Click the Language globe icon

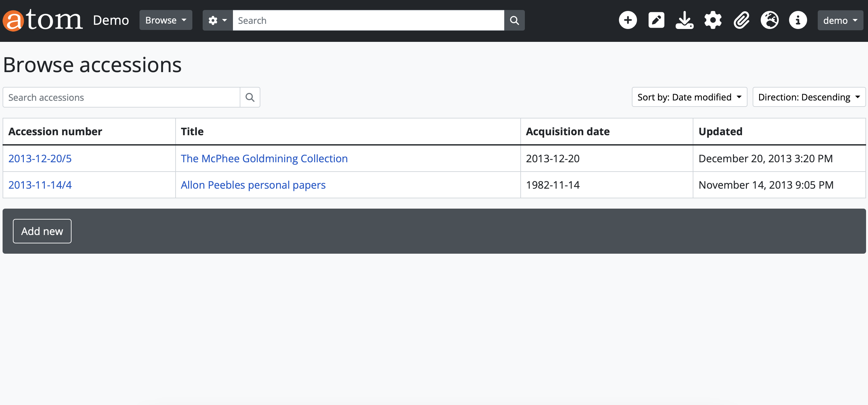[x=769, y=20]
